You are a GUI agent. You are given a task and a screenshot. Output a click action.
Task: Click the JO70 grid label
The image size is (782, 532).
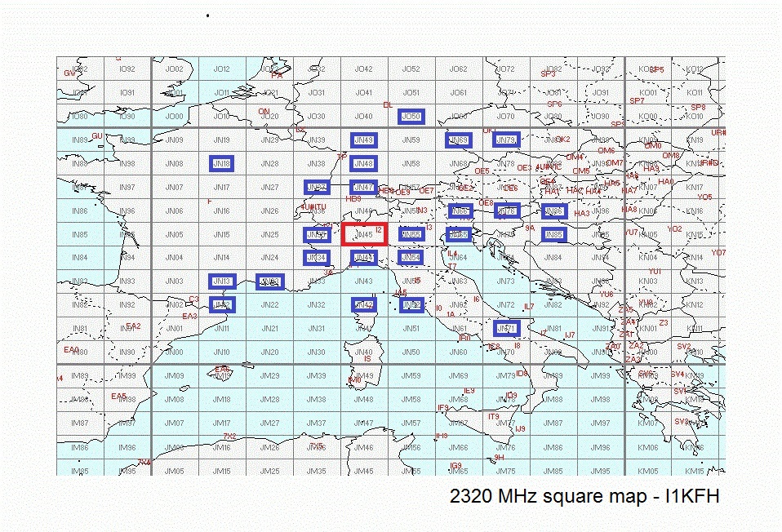[x=506, y=116]
